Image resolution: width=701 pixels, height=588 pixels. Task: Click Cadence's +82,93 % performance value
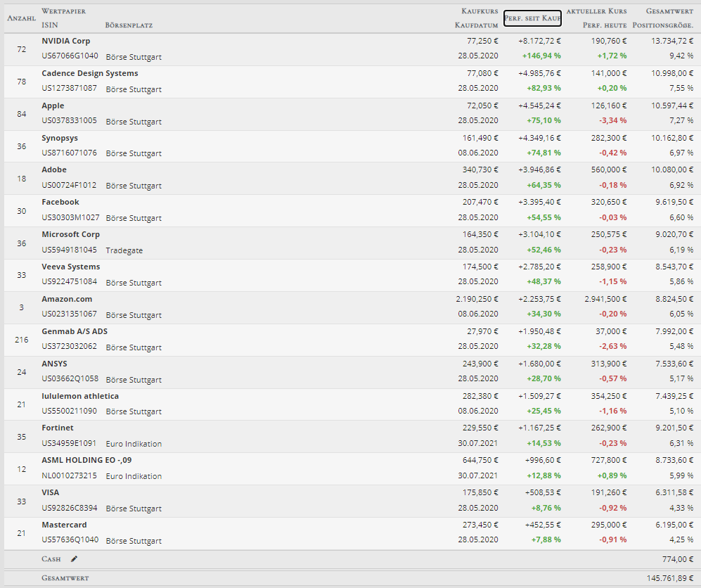pyautogui.click(x=544, y=88)
